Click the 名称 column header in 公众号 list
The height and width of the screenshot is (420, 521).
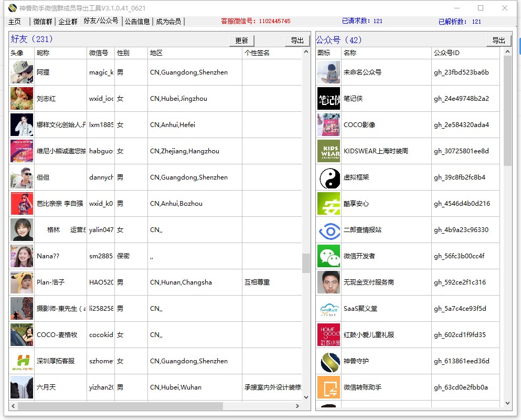[386, 53]
